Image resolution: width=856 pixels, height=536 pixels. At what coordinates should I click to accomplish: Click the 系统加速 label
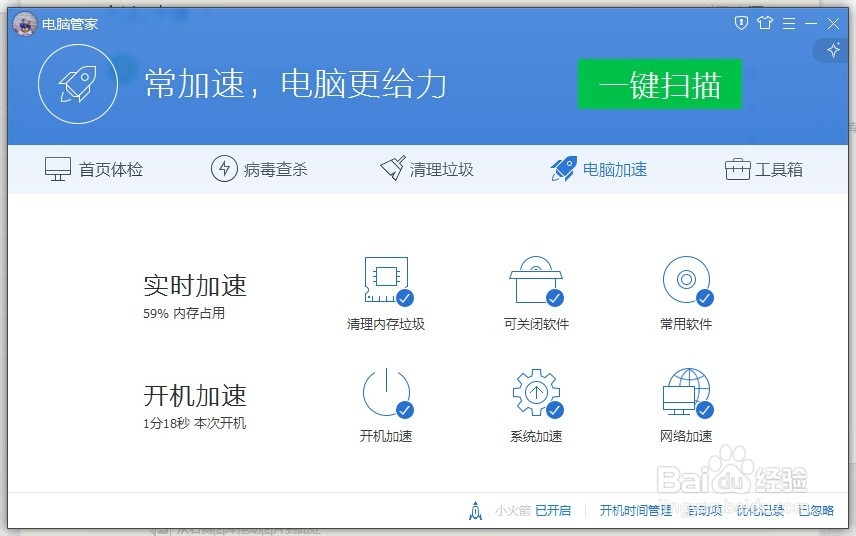[536, 436]
